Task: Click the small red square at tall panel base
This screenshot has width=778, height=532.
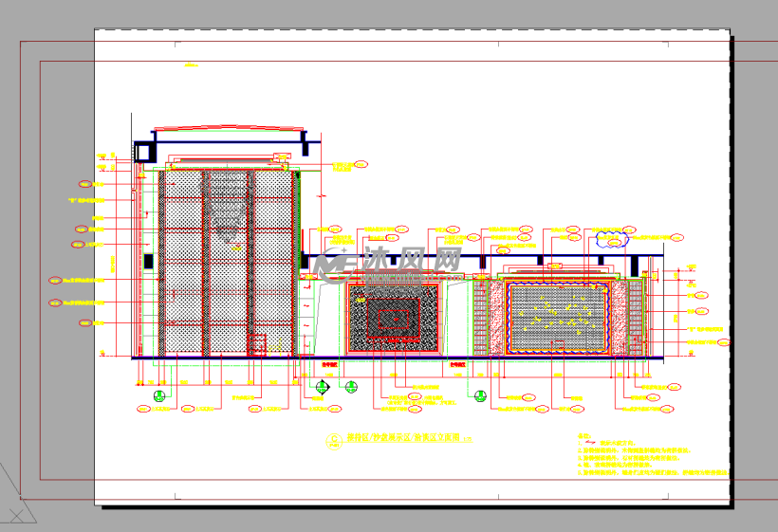Action: [x=256, y=343]
